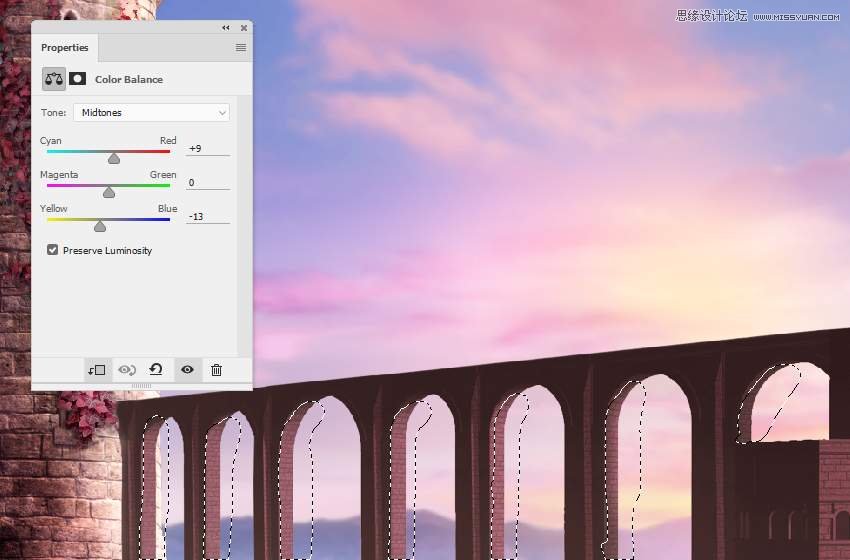Click the Magenta-Green slider handle

coord(109,192)
